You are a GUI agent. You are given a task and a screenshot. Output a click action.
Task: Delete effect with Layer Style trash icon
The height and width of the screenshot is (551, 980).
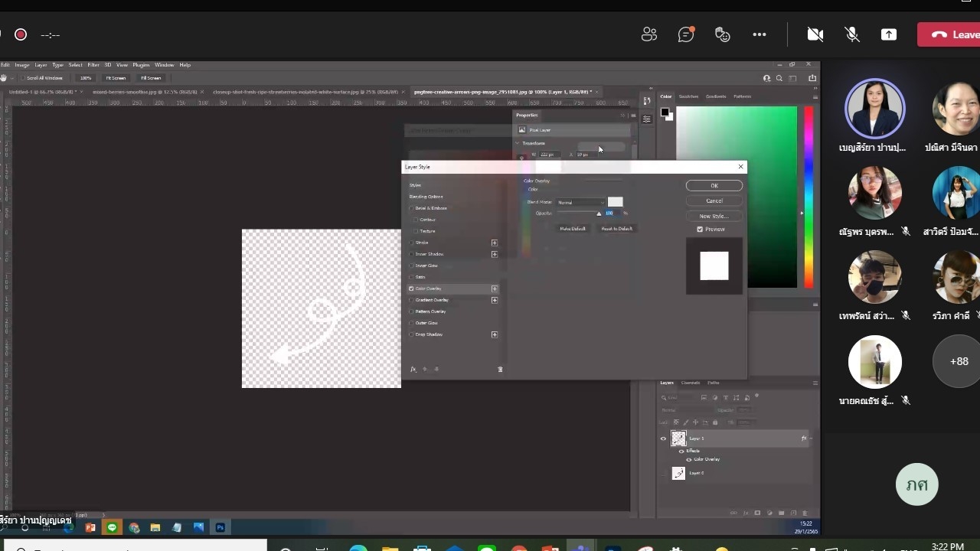501,369
